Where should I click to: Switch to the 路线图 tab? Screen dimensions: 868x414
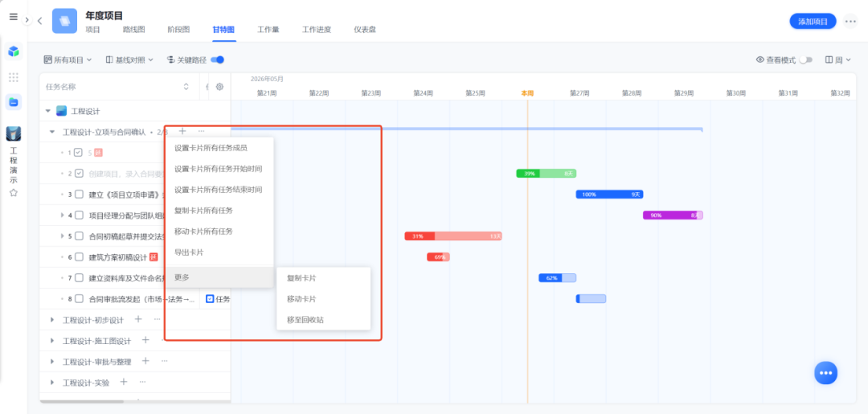point(134,30)
